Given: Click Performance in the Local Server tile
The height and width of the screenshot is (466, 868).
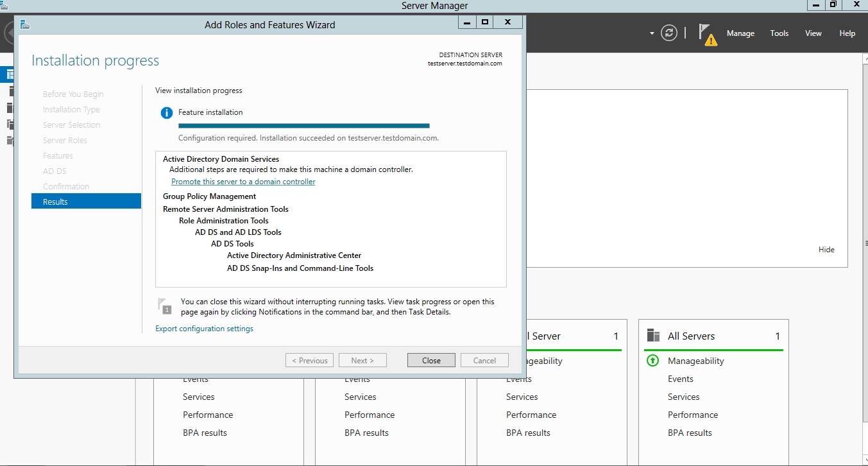Looking at the screenshot, I should (x=531, y=415).
